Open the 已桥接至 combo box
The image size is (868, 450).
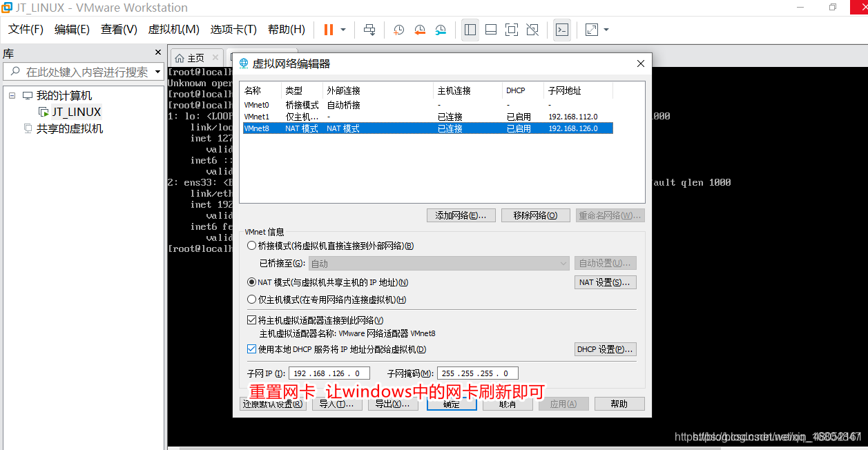(438, 263)
